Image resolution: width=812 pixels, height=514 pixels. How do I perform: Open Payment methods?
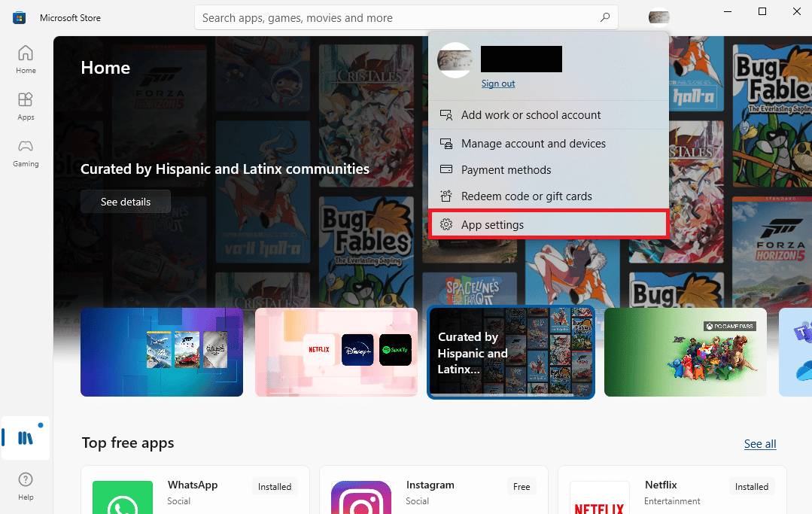549,170
